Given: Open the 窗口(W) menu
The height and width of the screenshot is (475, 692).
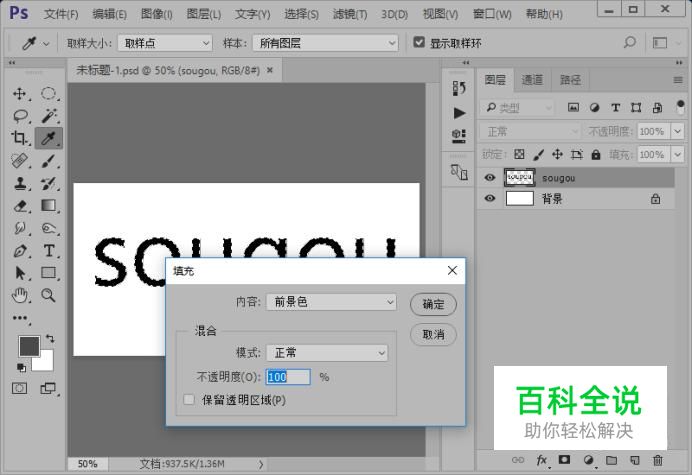Looking at the screenshot, I should 492,14.
